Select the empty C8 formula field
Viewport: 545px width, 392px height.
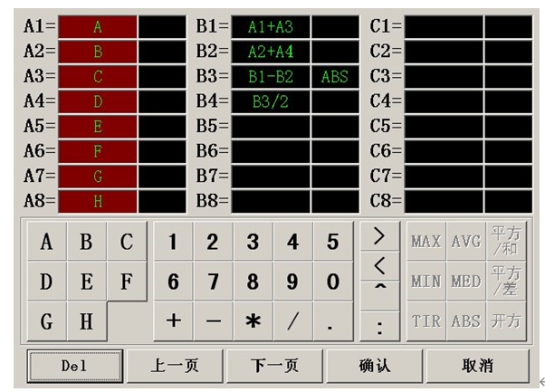coord(444,202)
